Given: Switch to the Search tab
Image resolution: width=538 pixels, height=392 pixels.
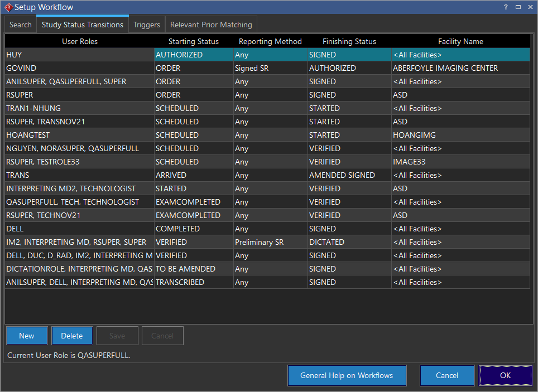Looking at the screenshot, I should pos(21,25).
